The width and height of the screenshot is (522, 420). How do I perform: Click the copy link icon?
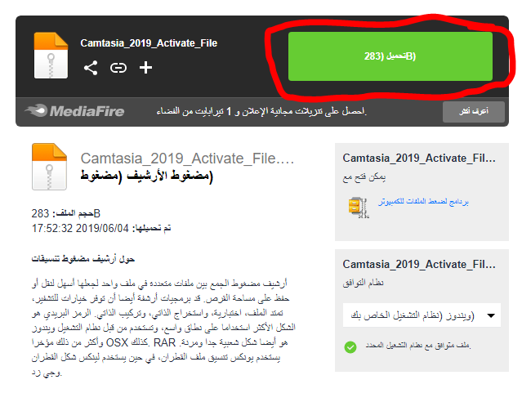(x=118, y=68)
